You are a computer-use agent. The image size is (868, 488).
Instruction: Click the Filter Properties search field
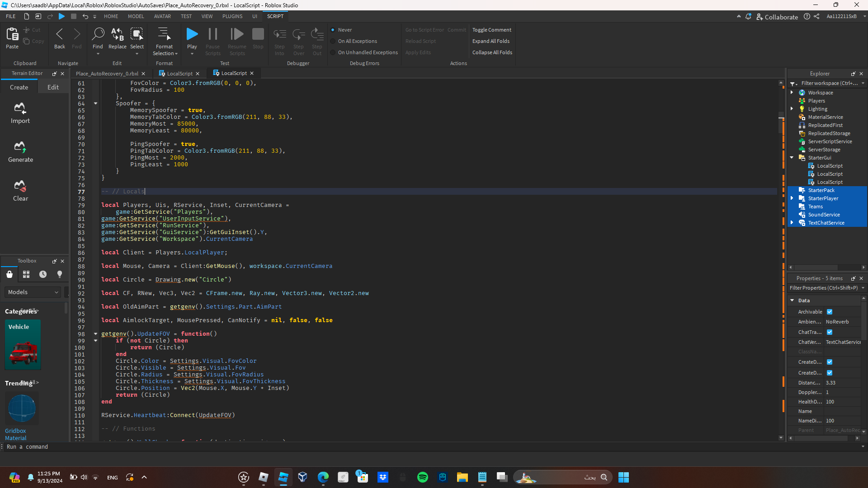(x=824, y=288)
